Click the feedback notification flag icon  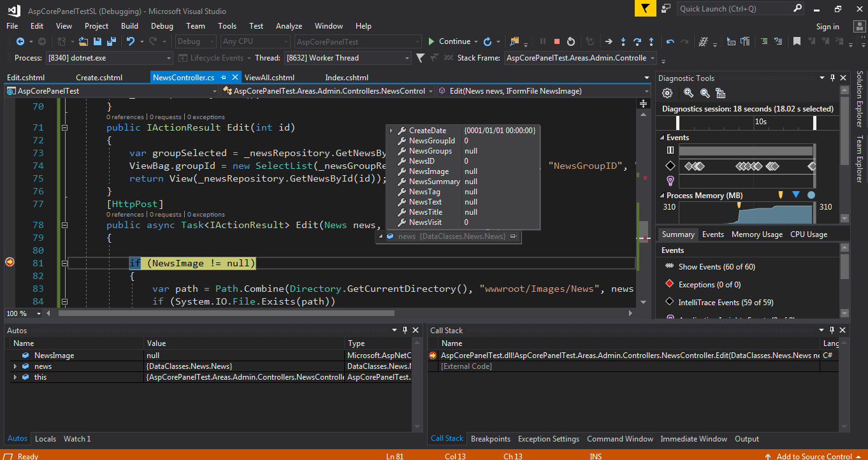pyautogui.click(x=645, y=8)
